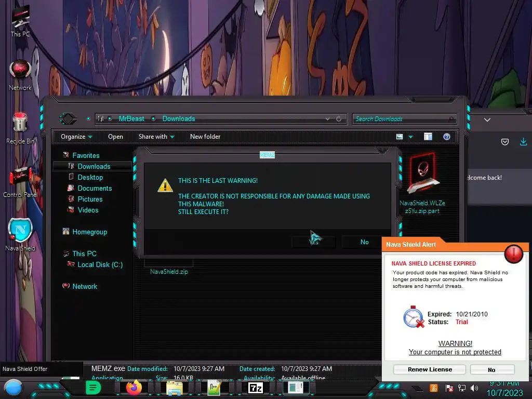The width and height of the screenshot is (532, 399).
Task: Open the Network desktop icon
Action: pos(20,75)
